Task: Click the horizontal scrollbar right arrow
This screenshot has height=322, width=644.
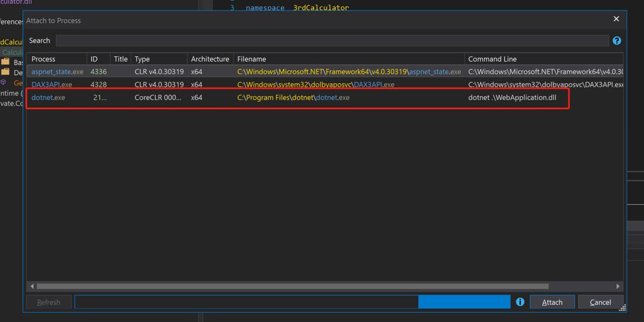Action: pyautogui.click(x=618, y=286)
